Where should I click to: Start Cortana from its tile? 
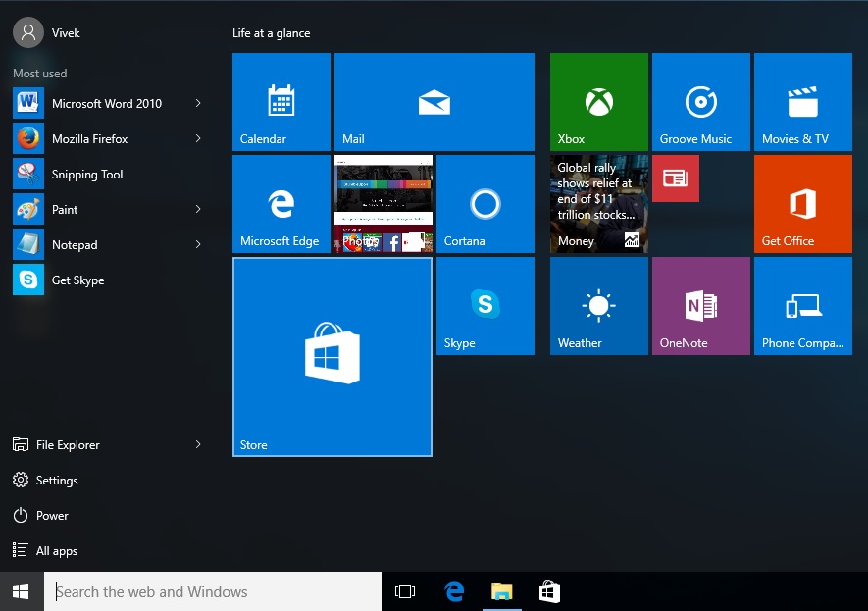[x=485, y=203]
